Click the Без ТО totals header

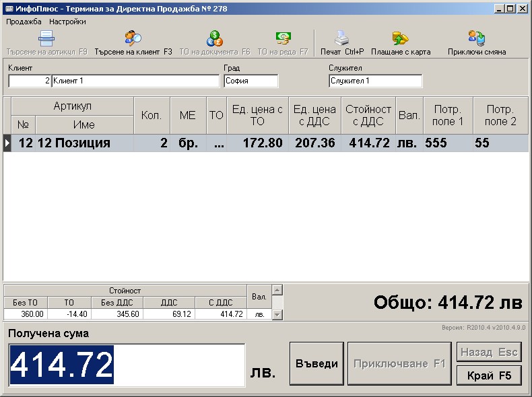[26, 302]
